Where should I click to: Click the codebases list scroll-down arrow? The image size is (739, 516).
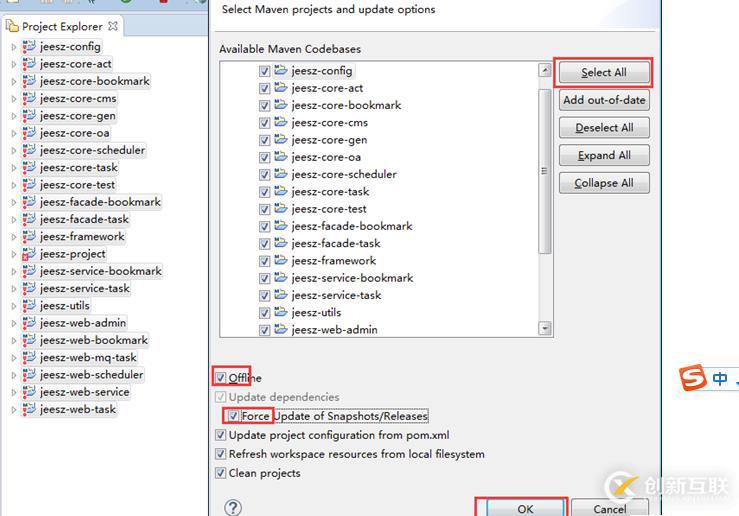[545, 328]
